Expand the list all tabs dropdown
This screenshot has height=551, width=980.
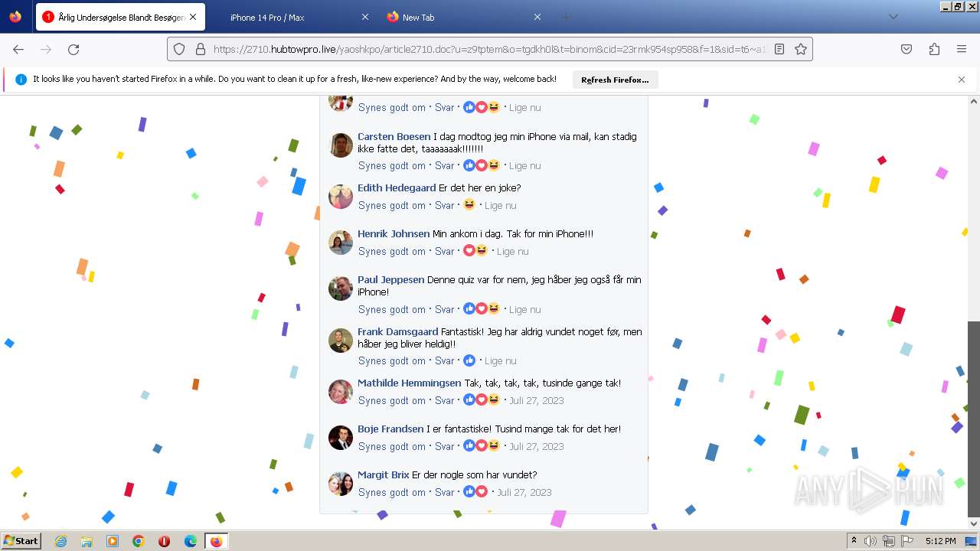(x=893, y=17)
